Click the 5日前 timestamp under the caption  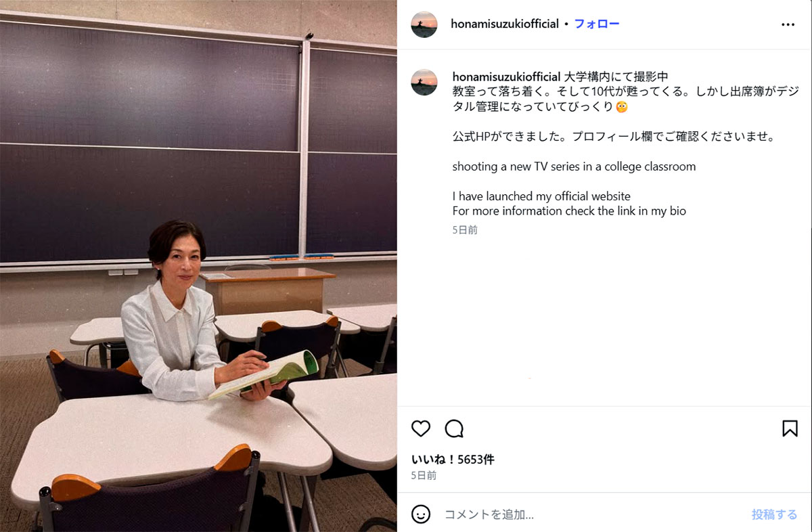pyautogui.click(x=465, y=230)
